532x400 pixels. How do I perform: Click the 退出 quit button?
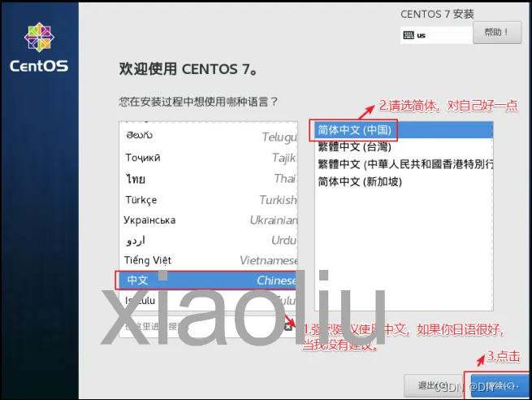coord(434,385)
